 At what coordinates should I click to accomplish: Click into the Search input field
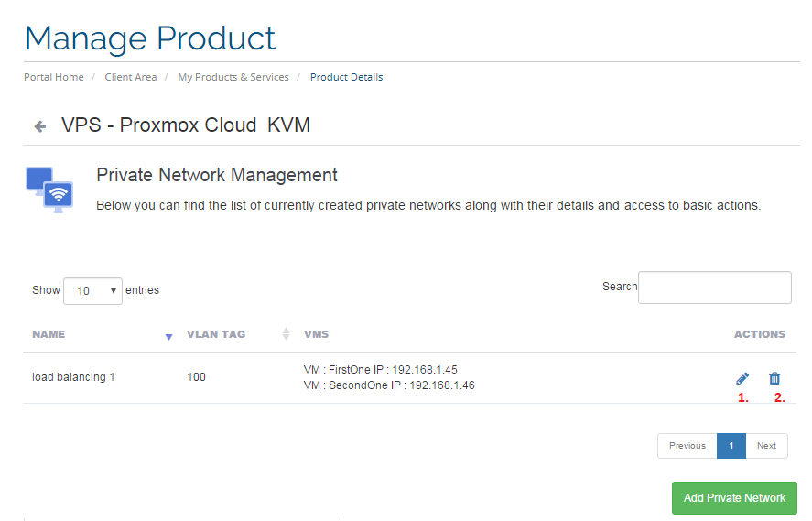pyautogui.click(x=714, y=288)
